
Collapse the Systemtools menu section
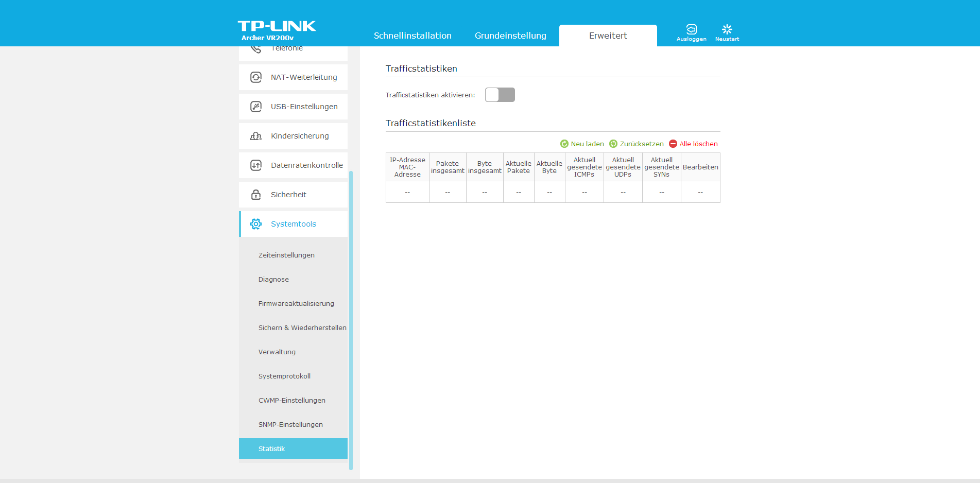point(294,224)
